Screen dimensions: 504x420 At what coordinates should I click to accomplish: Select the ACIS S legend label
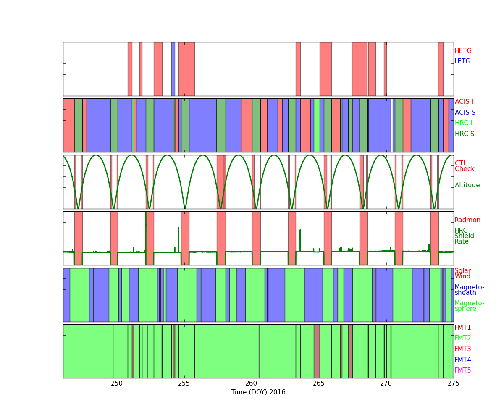click(x=465, y=113)
